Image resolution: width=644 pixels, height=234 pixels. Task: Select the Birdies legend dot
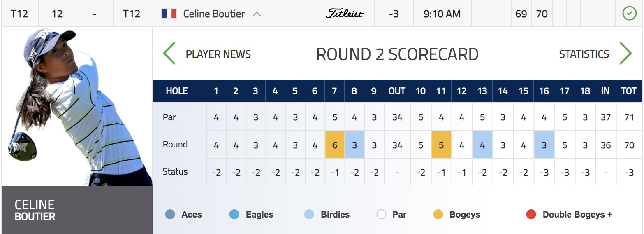309,214
